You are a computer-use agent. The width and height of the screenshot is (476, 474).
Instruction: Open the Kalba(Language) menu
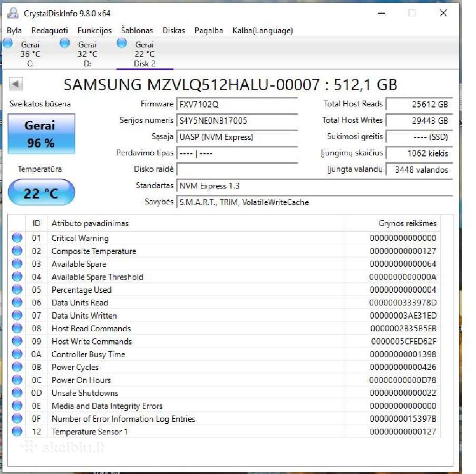263,31
